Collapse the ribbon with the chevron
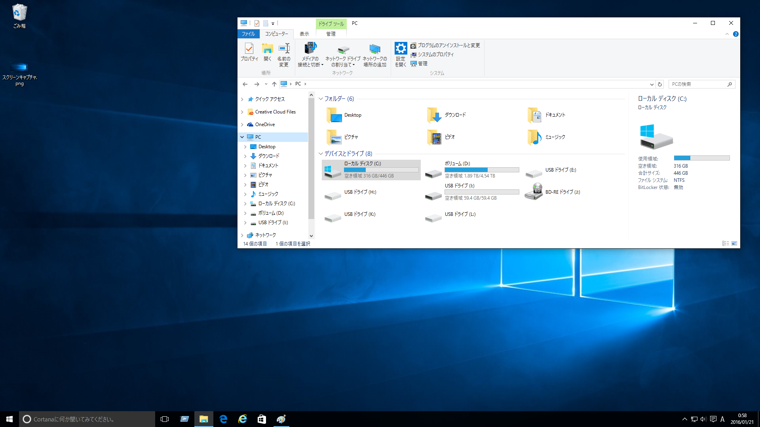Screen dimensions: 760x427 click(727, 34)
